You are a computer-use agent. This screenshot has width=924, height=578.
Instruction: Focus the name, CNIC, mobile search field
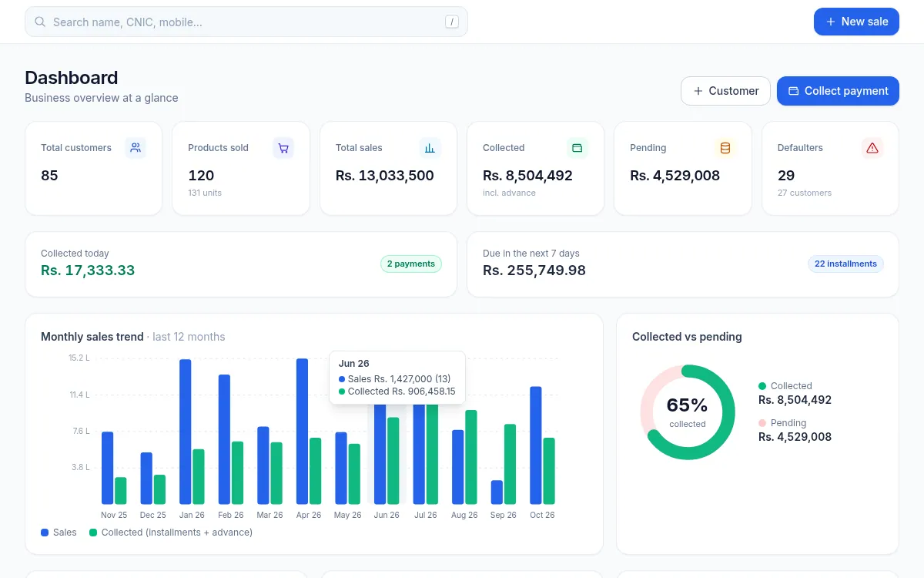click(246, 22)
